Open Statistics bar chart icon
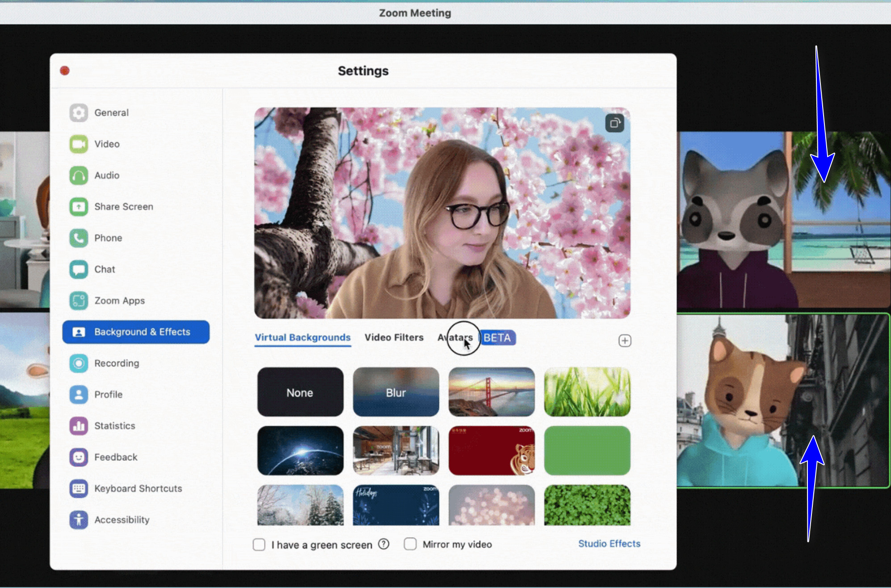The width and height of the screenshot is (891, 588). pos(79,425)
